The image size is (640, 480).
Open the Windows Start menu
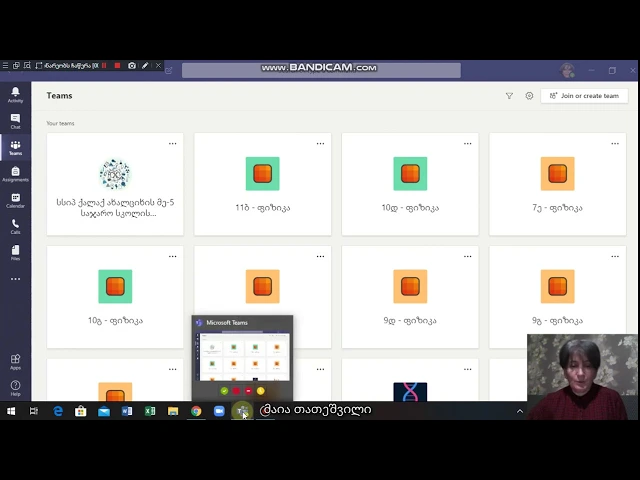(11, 411)
